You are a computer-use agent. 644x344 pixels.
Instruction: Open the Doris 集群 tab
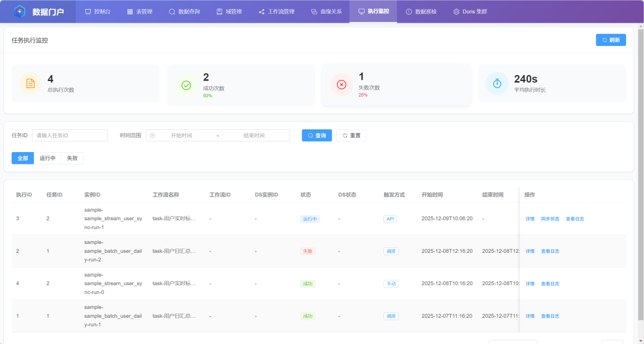tap(470, 11)
